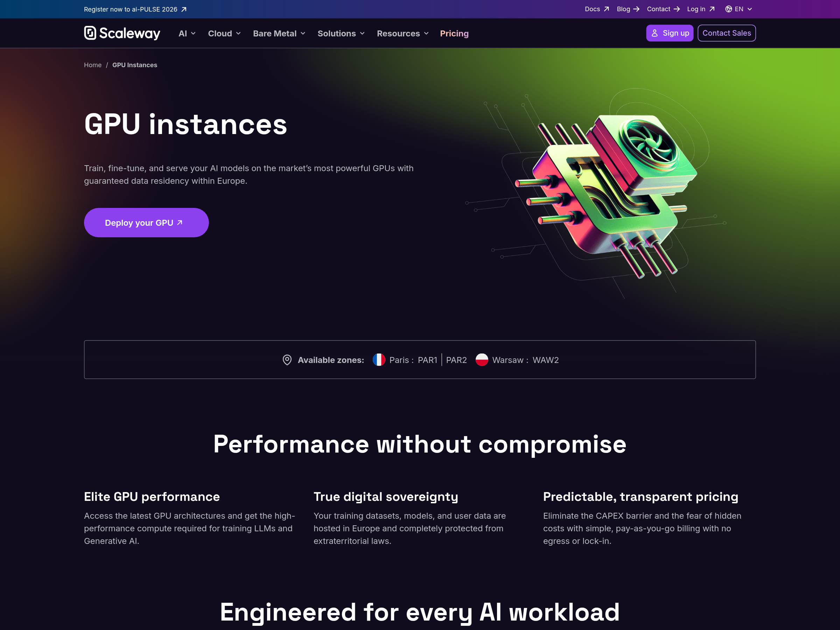Click the Performance without compromise heading
This screenshot has height=630, width=840.
pos(420,444)
